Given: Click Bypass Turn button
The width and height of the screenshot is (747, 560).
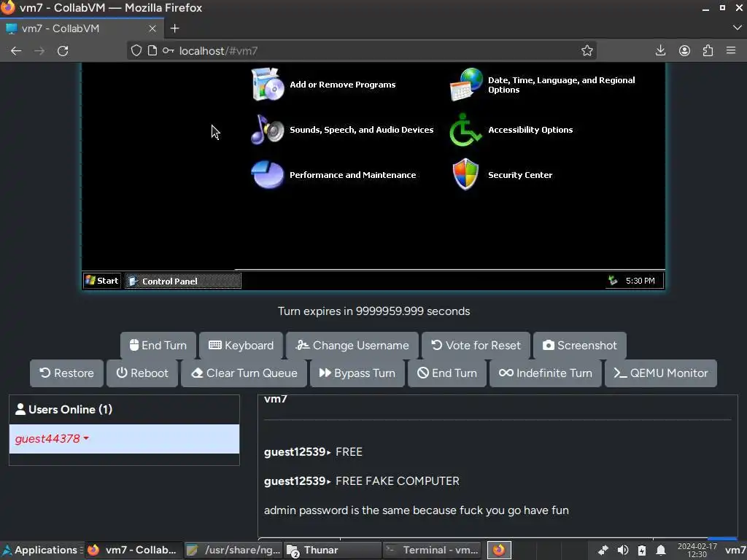Looking at the screenshot, I should tap(357, 373).
